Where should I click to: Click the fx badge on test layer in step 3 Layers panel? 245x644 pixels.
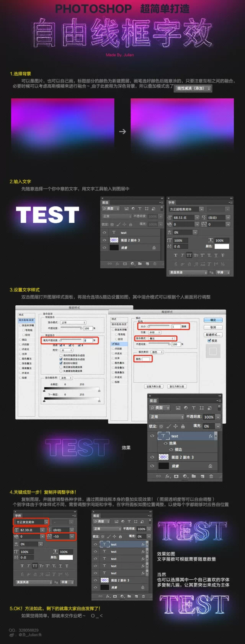point(211,436)
